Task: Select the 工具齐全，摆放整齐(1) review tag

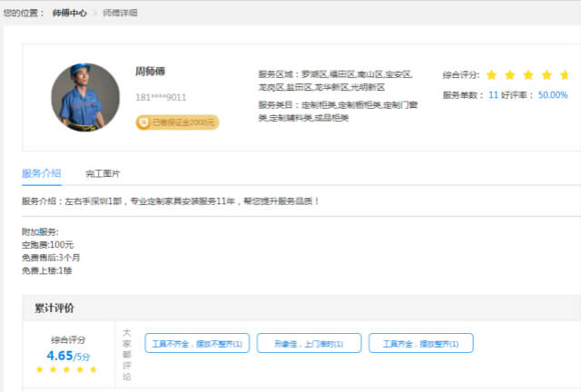Action: pyautogui.click(x=420, y=344)
